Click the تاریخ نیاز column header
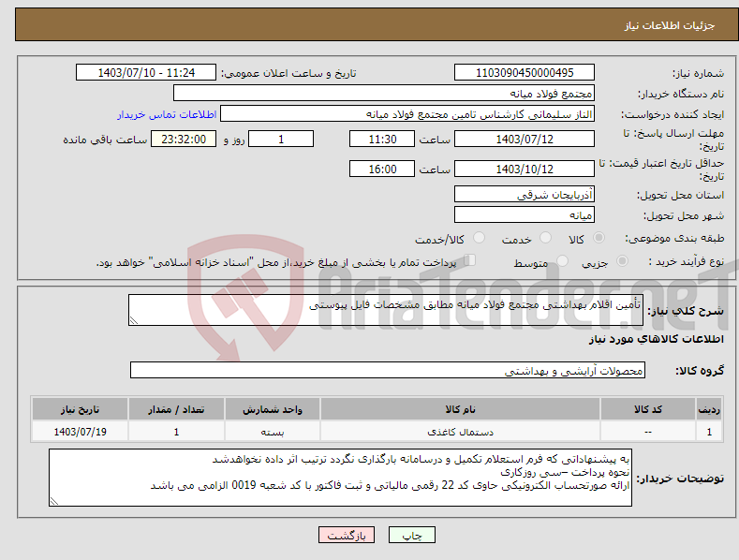Viewport: 739px width, 560px height. (x=81, y=409)
